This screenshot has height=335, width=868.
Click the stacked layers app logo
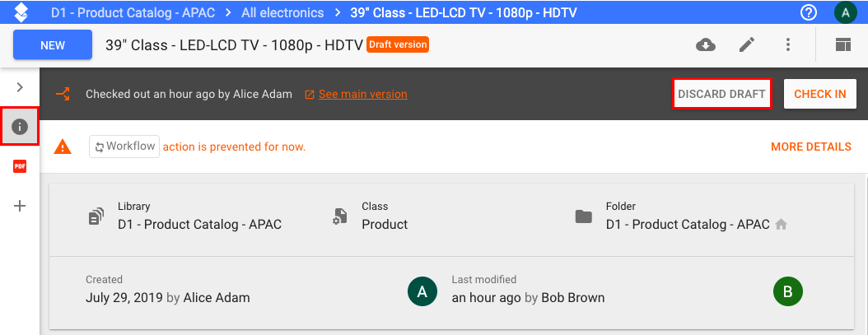(21, 12)
